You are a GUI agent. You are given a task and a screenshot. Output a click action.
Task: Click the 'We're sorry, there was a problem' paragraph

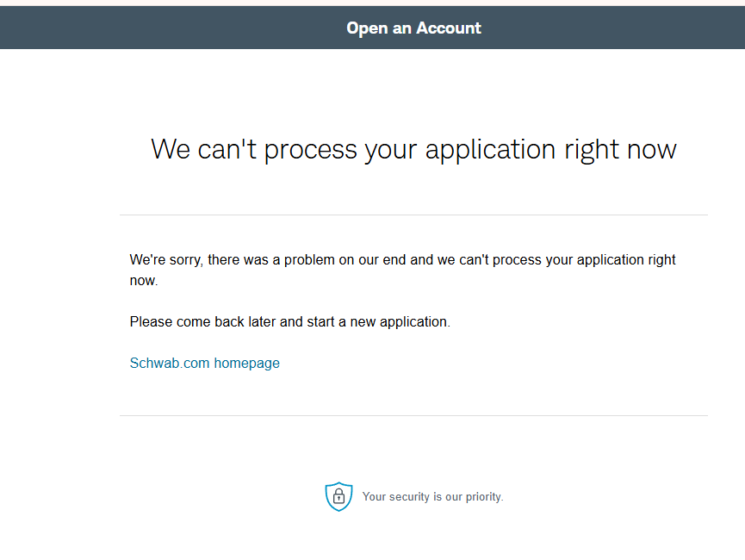pos(402,270)
